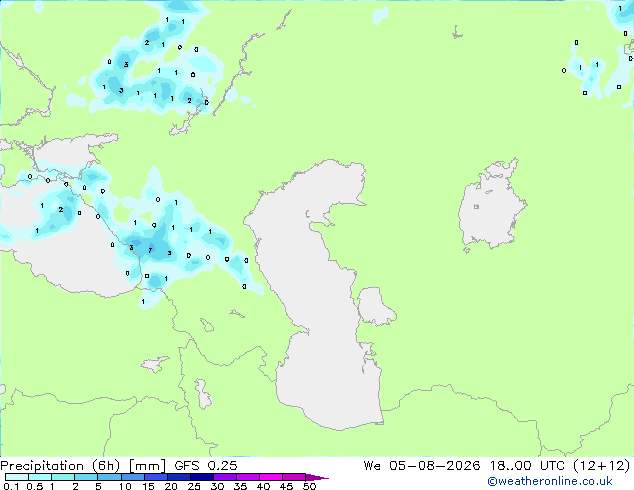Click the "GFS 0.25" model label
634x490 pixels.
[206, 466]
